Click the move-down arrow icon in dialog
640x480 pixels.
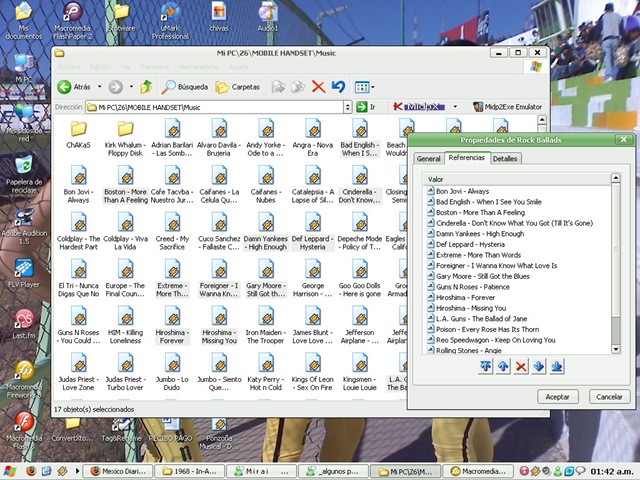click(x=539, y=366)
